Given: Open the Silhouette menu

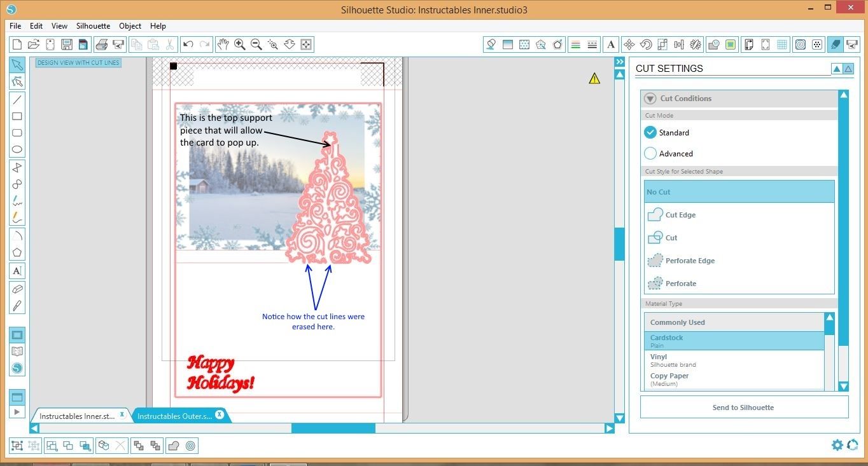Looking at the screenshot, I should pyautogui.click(x=93, y=26).
